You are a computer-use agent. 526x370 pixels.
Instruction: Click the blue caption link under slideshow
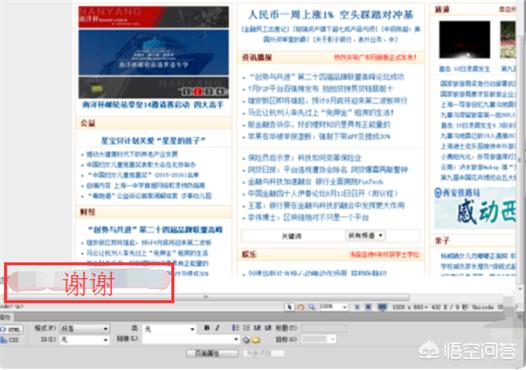point(153,105)
